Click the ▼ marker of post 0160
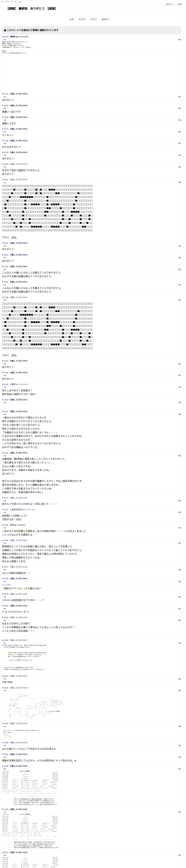This screenshot has width=186, height=868. click(3, 606)
